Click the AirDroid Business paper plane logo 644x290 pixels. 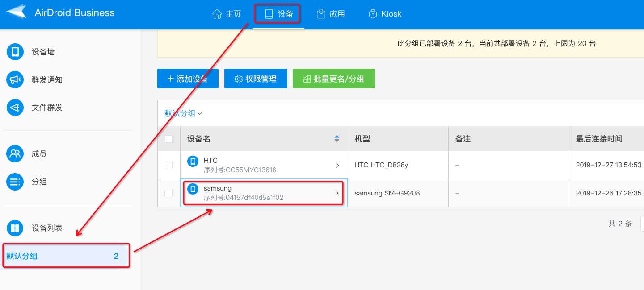(x=17, y=12)
